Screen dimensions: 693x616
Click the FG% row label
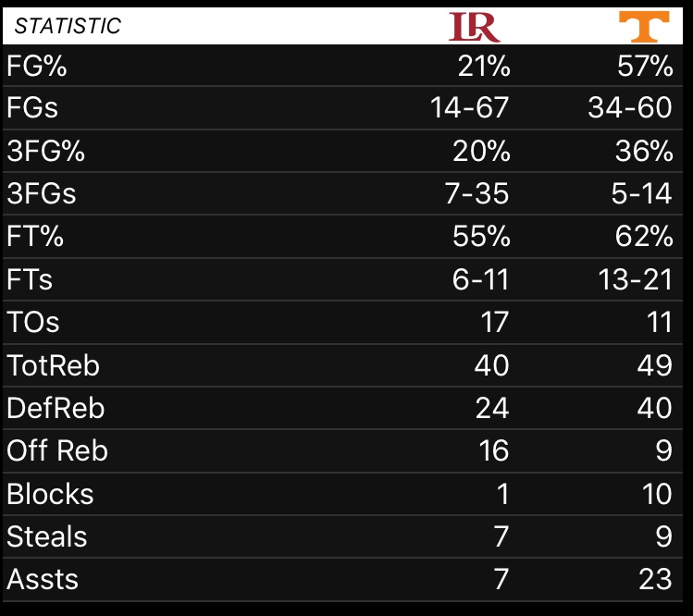tap(37, 67)
